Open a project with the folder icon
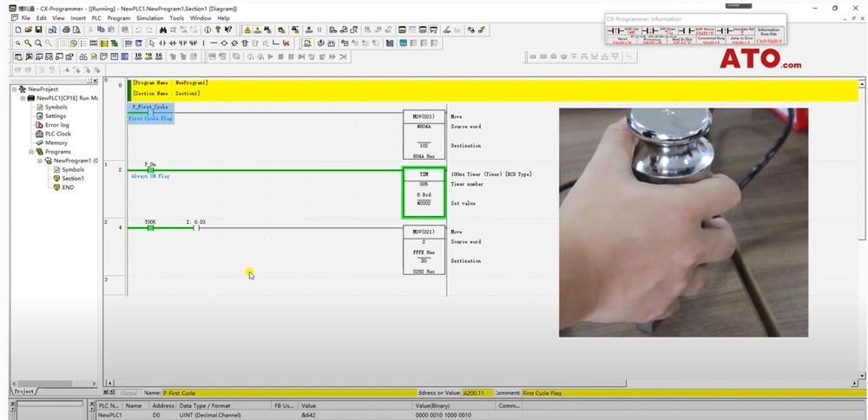Viewport: 868px width, 420px height. tap(29, 30)
